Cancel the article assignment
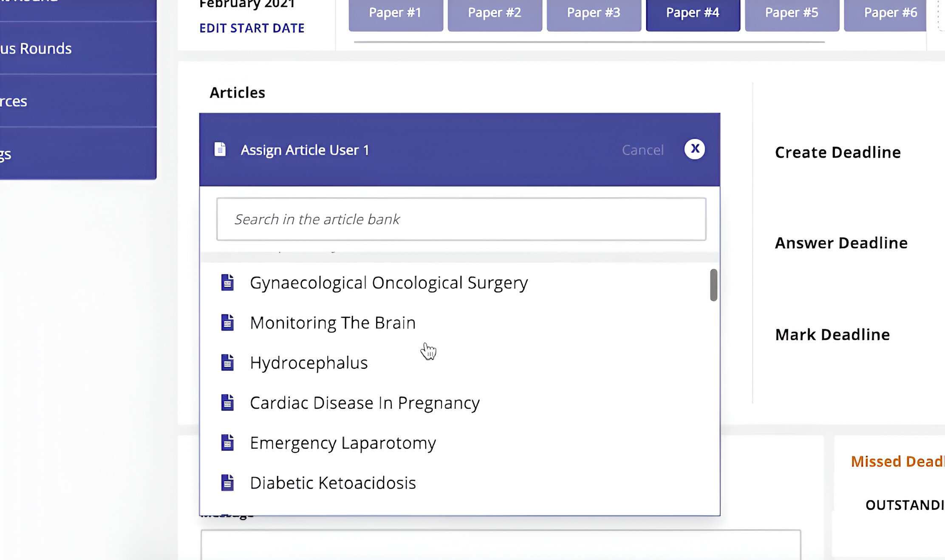The height and width of the screenshot is (560, 945). [642, 150]
